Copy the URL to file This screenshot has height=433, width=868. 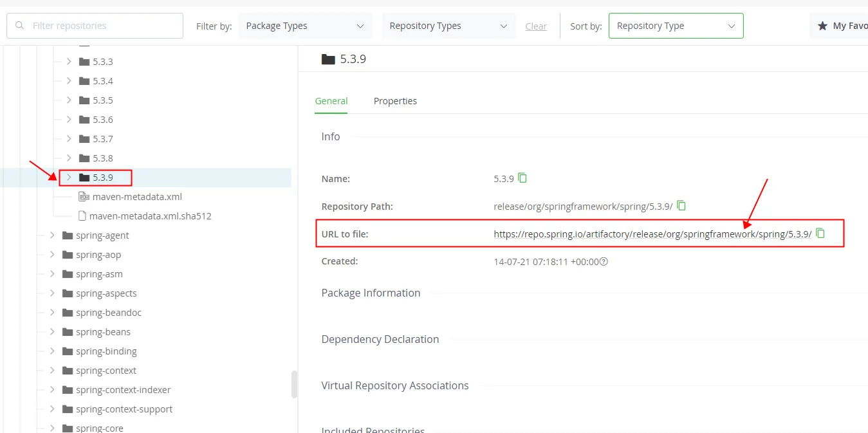point(820,234)
